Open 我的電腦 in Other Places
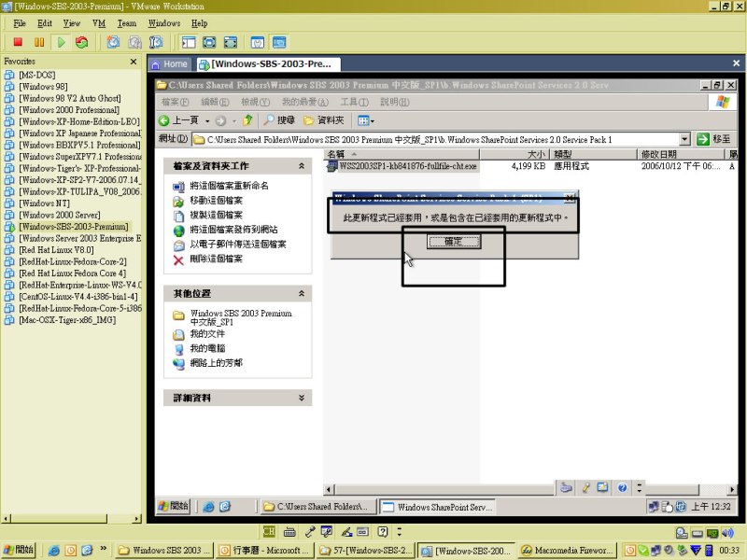Viewport: 747px width, 560px height. (207, 348)
